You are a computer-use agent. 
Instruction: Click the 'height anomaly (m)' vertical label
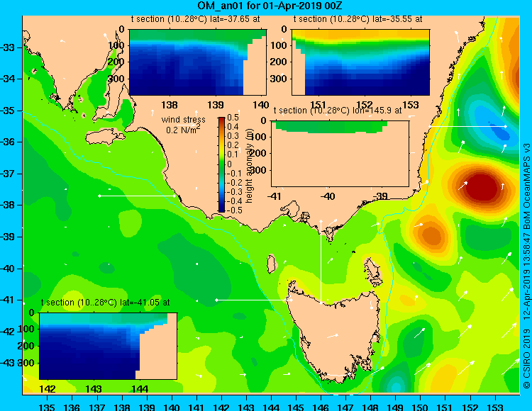[x=250, y=166]
